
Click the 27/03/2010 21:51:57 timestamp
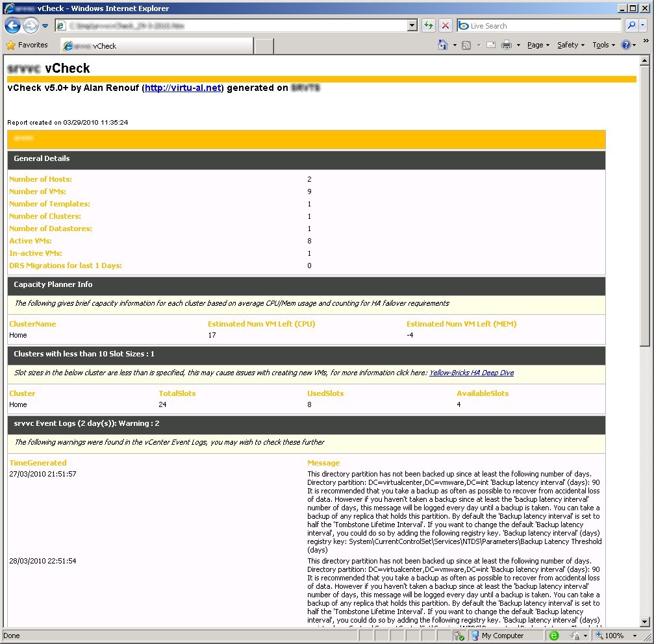click(43, 474)
